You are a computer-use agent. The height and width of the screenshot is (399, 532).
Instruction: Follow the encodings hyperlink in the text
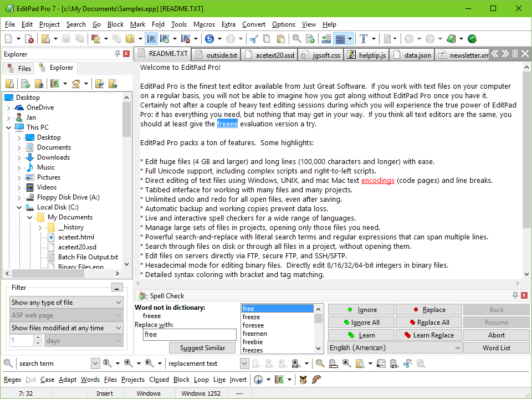[x=378, y=180]
